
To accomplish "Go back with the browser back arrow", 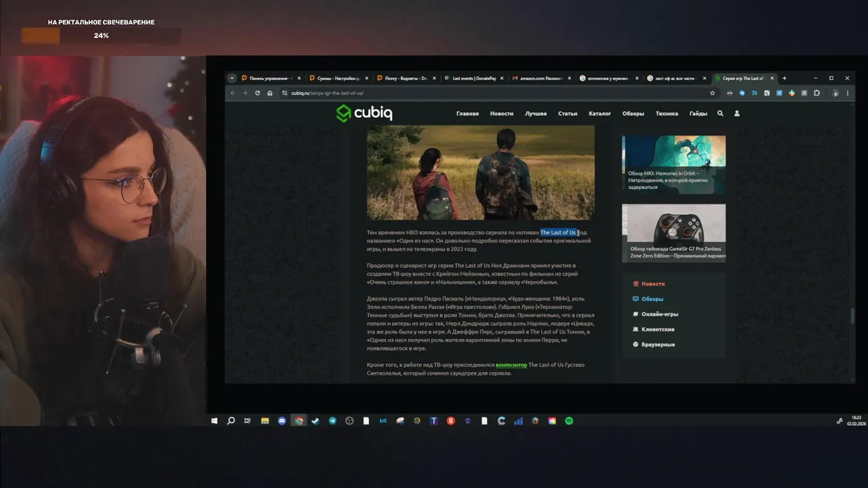I will tap(233, 93).
